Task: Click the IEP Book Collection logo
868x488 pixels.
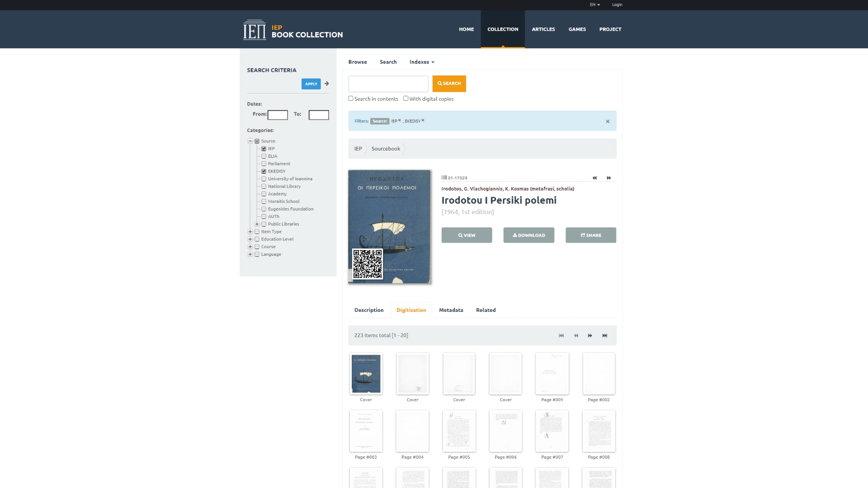Action: [x=293, y=30]
